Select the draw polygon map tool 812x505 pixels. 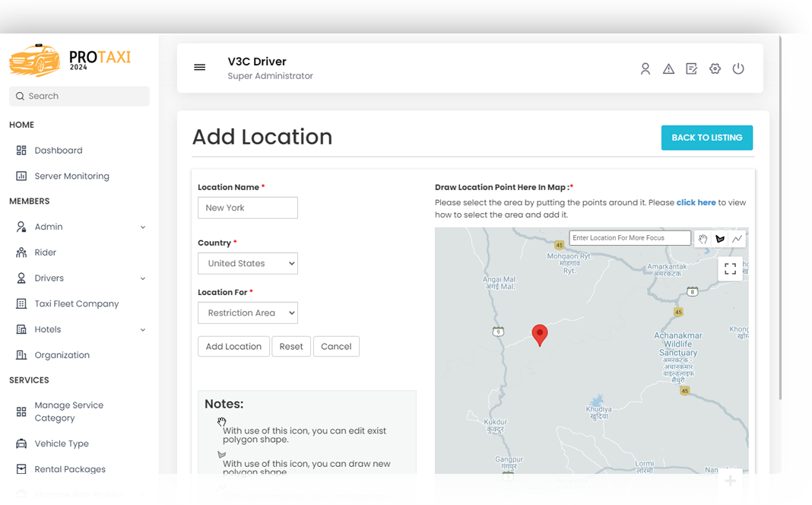point(720,239)
